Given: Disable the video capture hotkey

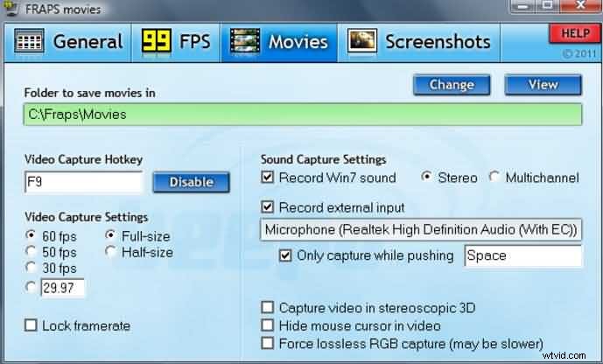Looking at the screenshot, I should [191, 182].
